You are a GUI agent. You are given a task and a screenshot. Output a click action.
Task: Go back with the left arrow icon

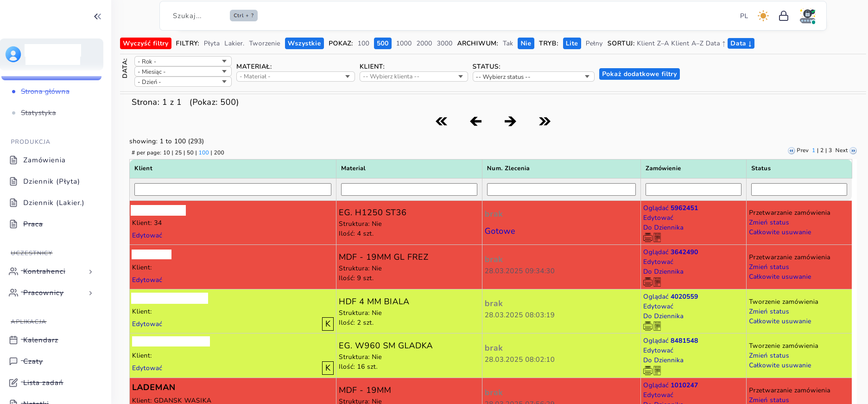(476, 122)
